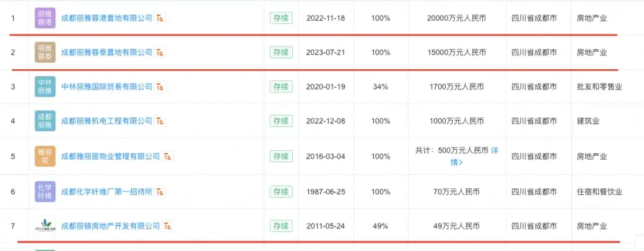Viewport: 644px width, 251px height.
Task: Click the purple 丽雅蓉港 company logo
Action: pyautogui.click(x=45, y=18)
